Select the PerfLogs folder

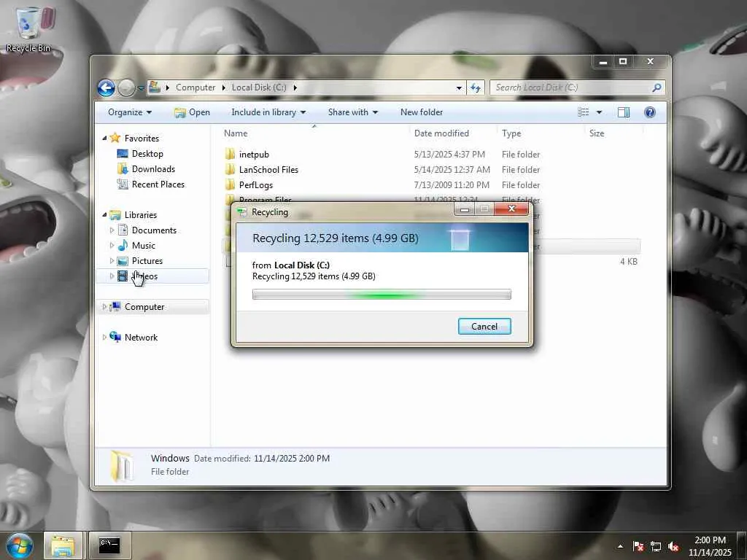(256, 184)
